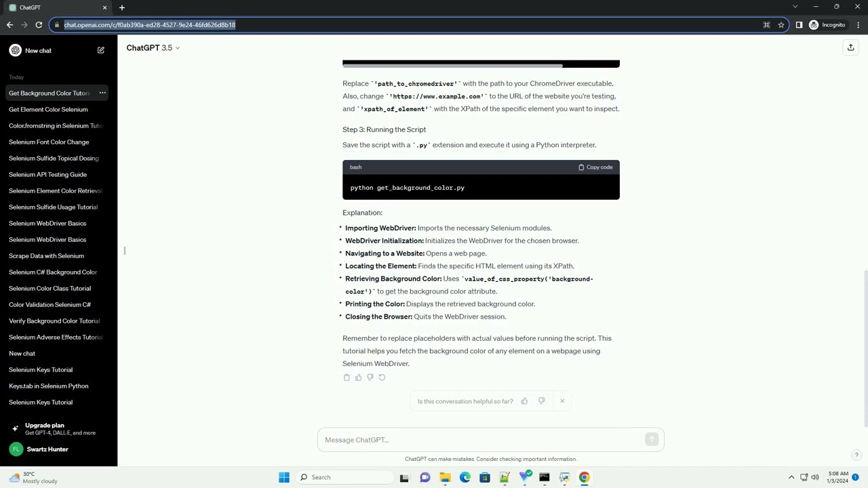Bookmark this page with the star icon
Viewport: 868px width, 488px height.
click(x=781, y=25)
